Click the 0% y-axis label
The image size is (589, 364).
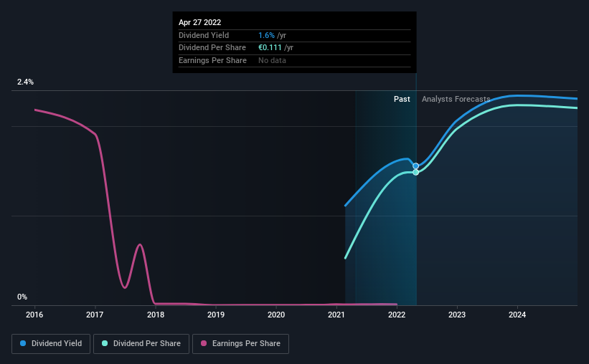tap(22, 297)
